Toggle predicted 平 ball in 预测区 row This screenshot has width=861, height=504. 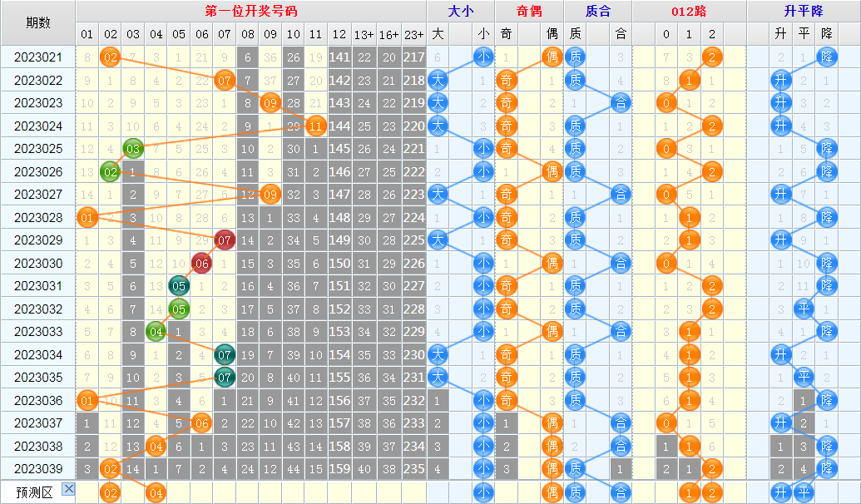804,492
